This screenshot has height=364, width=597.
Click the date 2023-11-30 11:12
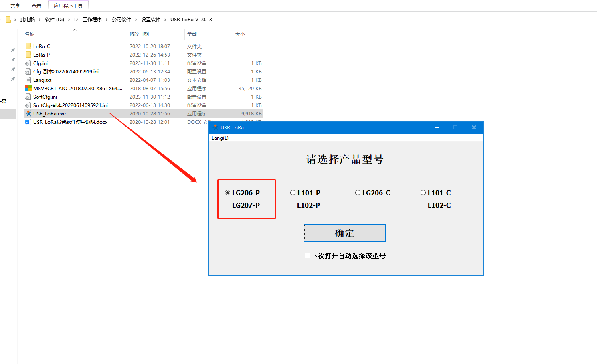(150, 97)
